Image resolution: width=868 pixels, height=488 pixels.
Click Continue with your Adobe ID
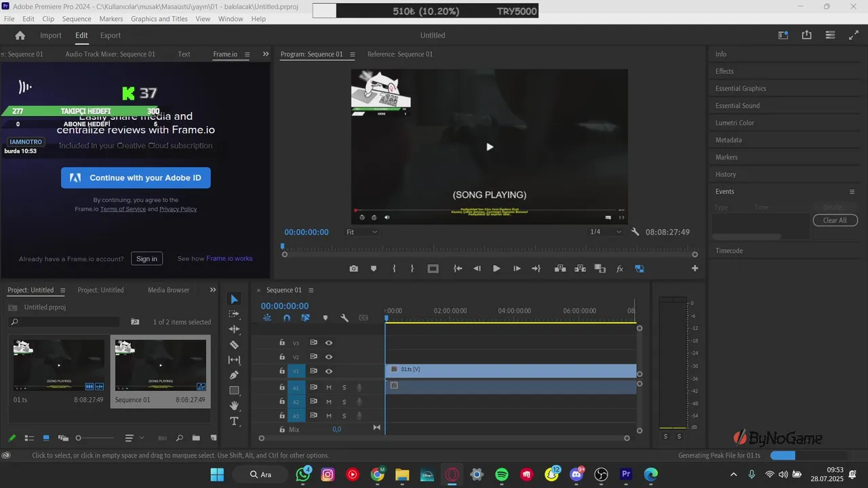pyautogui.click(x=136, y=178)
